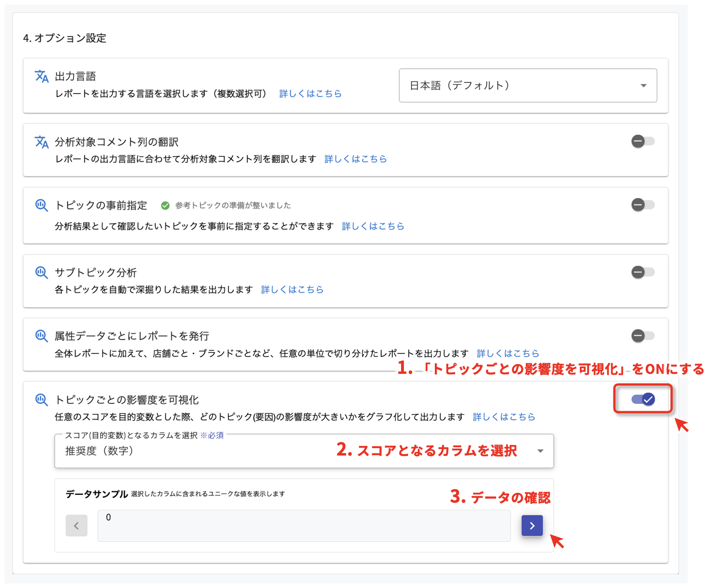The image size is (709, 588).
Task: Click the translate icon beside 分析対象コメント列の翻訳
Action: [x=42, y=142]
